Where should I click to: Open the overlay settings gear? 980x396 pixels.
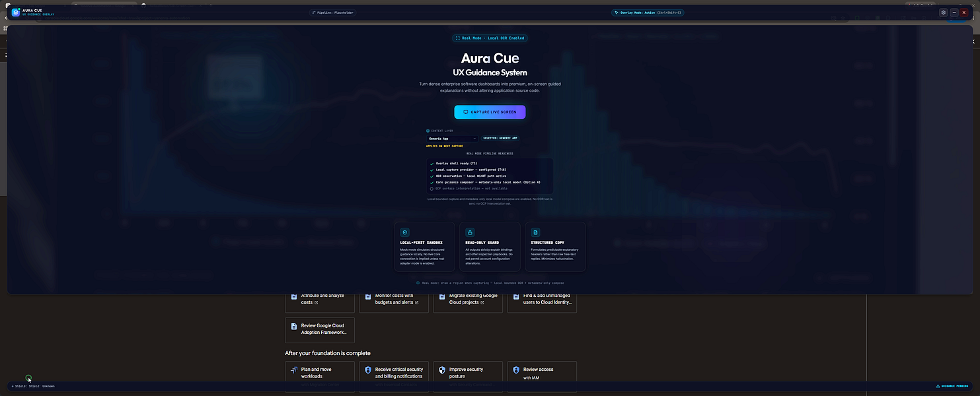[943, 13]
